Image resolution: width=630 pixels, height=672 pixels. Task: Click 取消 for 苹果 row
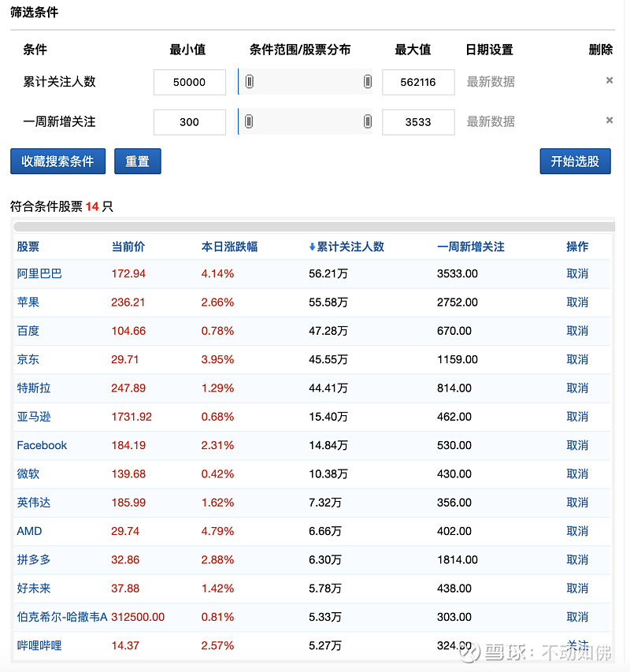[577, 303]
